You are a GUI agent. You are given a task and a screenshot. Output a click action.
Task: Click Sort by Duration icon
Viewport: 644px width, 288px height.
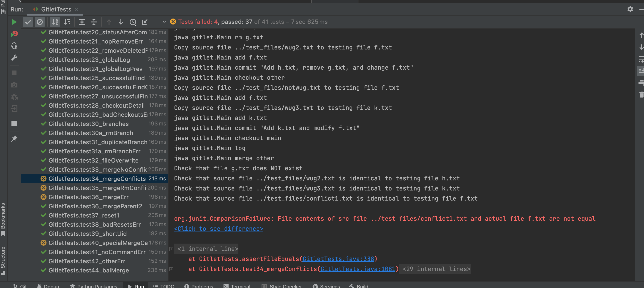[x=67, y=22]
